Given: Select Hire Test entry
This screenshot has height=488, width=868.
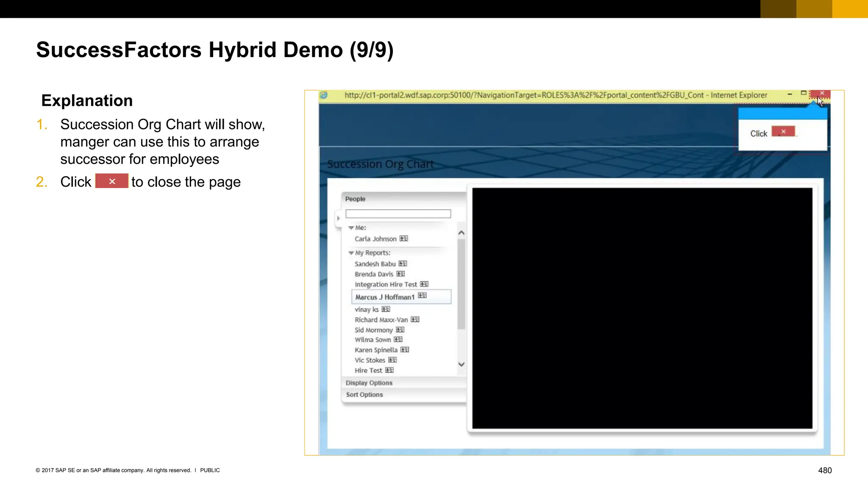Looking at the screenshot, I should click(x=368, y=370).
